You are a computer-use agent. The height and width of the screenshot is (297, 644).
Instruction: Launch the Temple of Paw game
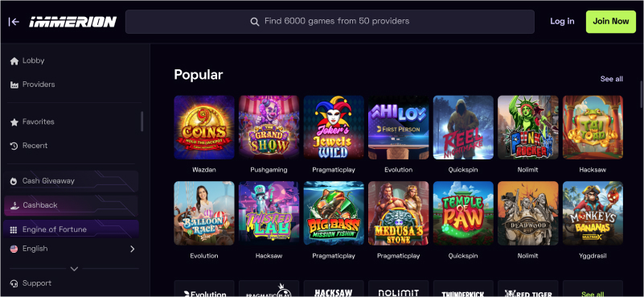[x=463, y=213]
